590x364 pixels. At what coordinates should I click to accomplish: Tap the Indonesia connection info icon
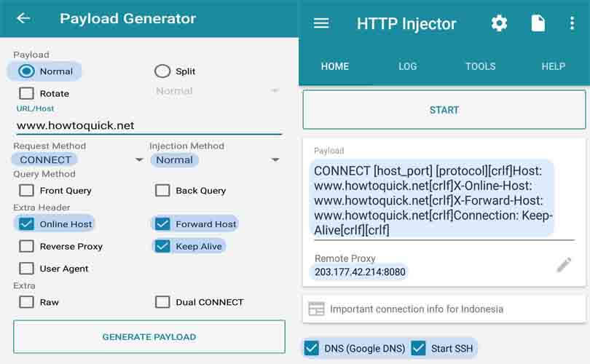click(x=316, y=309)
